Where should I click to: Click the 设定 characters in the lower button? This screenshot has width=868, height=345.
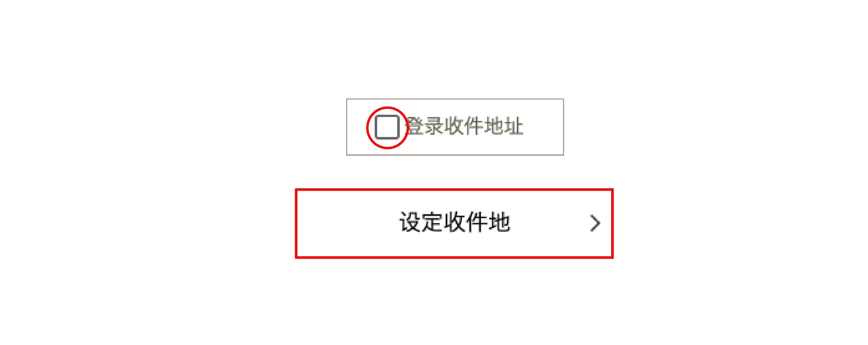421,222
